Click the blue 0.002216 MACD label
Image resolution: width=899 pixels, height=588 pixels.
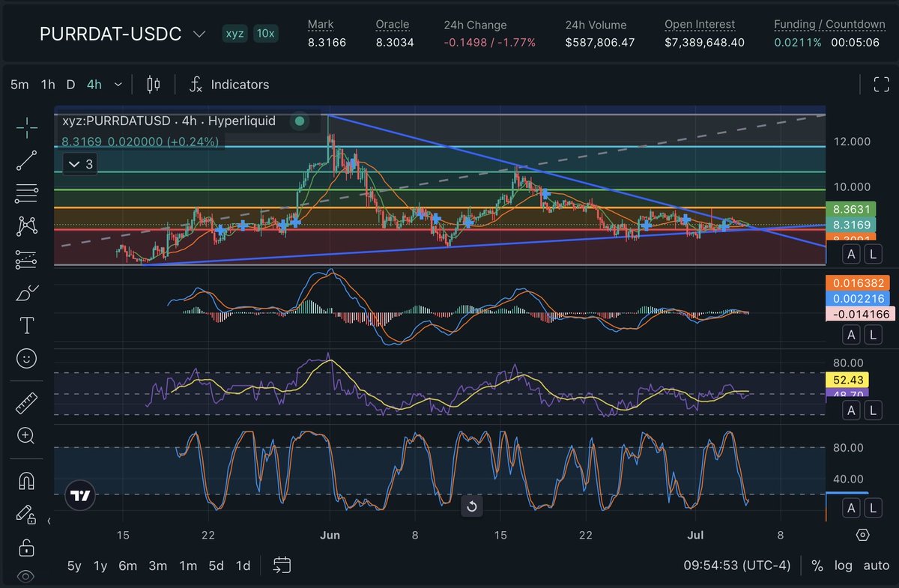pyautogui.click(x=859, y=299)
